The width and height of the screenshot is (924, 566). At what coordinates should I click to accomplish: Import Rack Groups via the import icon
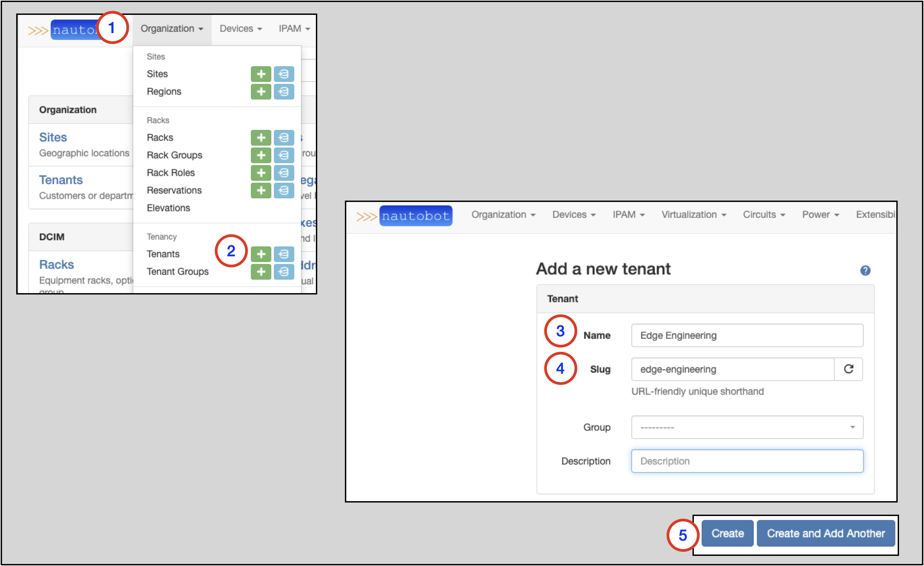click(284, 155)
